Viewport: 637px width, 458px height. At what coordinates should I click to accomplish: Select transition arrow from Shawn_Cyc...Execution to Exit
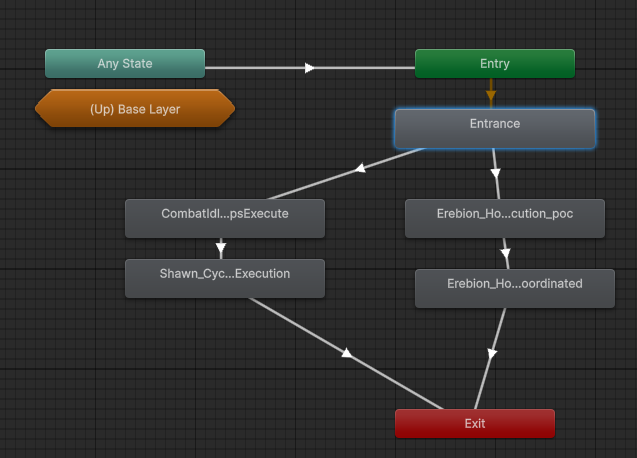click(x=346, y=353)
